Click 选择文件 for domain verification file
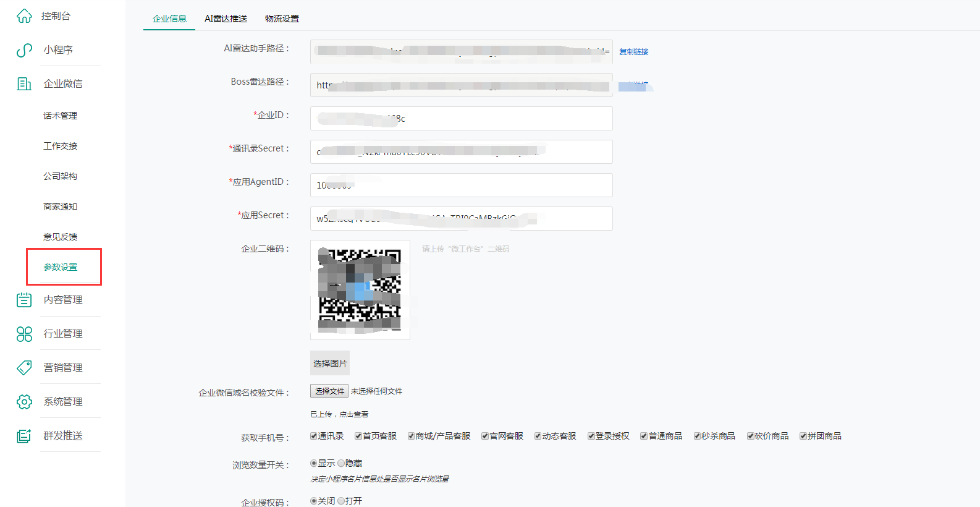980x507 pixels. tap(329, 391)
